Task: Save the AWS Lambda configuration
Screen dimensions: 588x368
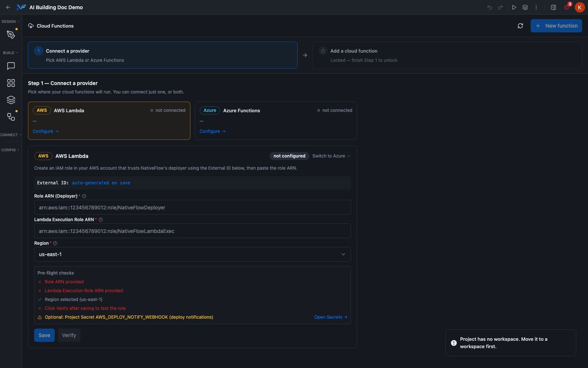Action: (x=44, y=335)
